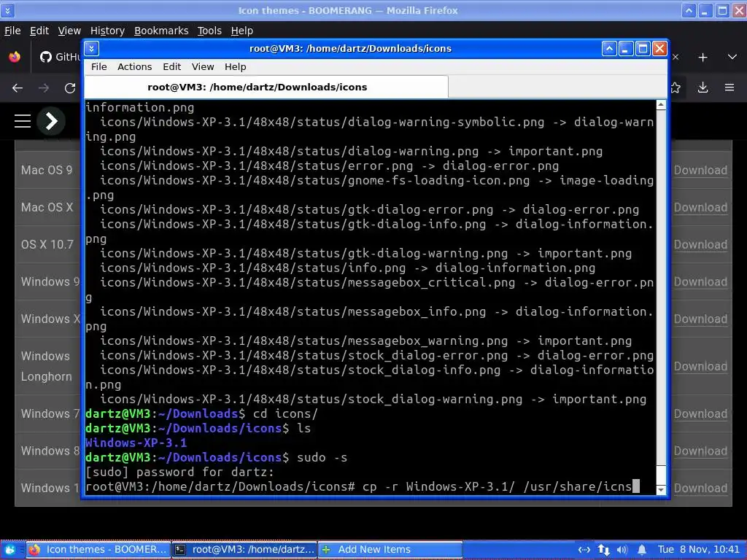Open Firefox window menu dropdown in titlebar
The width and height of the screenshot is (747, 560).
click(x=7, y=10)
